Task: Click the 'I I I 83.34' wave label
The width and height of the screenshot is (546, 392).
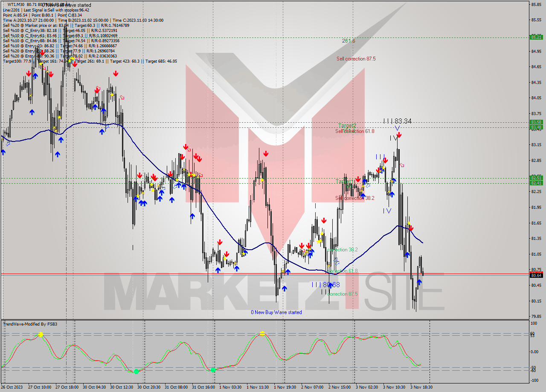Action: pyautogui.click(x=397, y=121)
